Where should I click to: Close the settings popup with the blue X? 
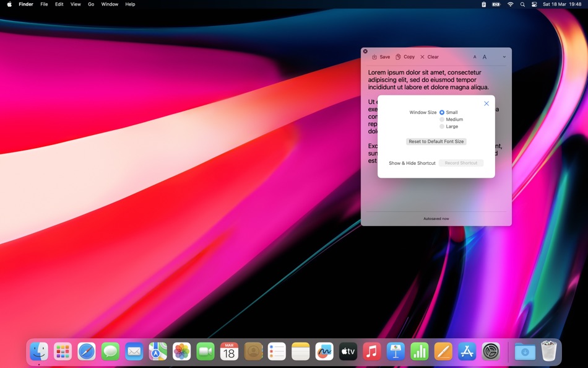pos(486,103)
